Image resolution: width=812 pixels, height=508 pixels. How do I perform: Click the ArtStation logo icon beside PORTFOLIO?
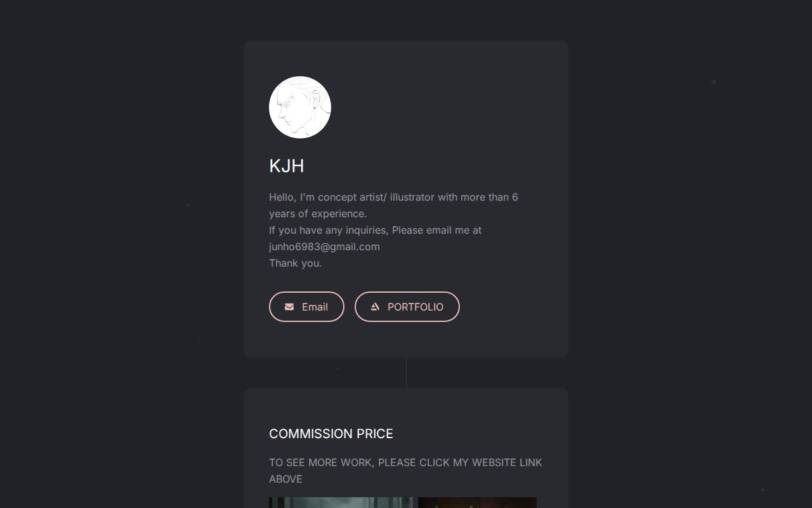click(375, 307)
